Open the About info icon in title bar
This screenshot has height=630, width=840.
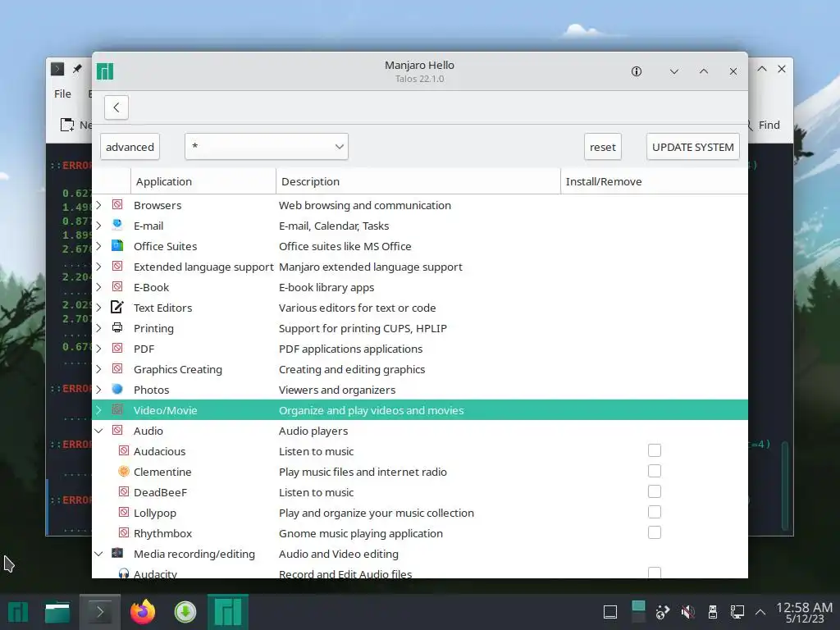point(637,71)
